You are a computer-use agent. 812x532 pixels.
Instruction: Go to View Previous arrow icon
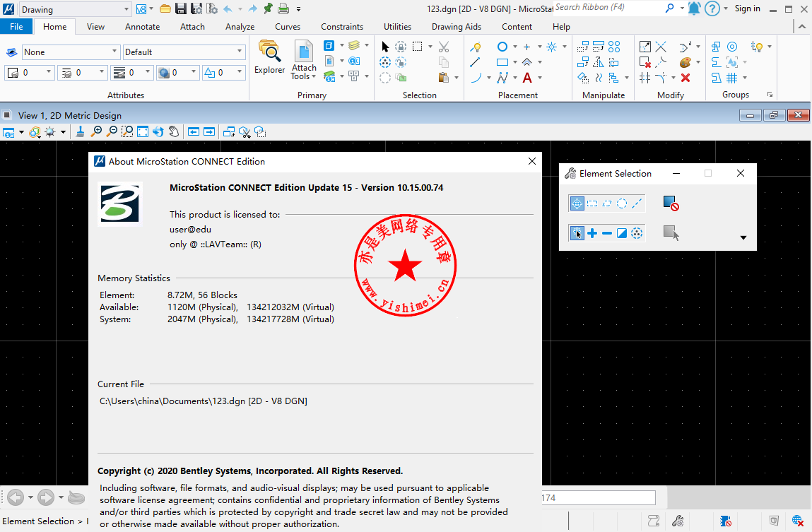[x=193, y=132]
